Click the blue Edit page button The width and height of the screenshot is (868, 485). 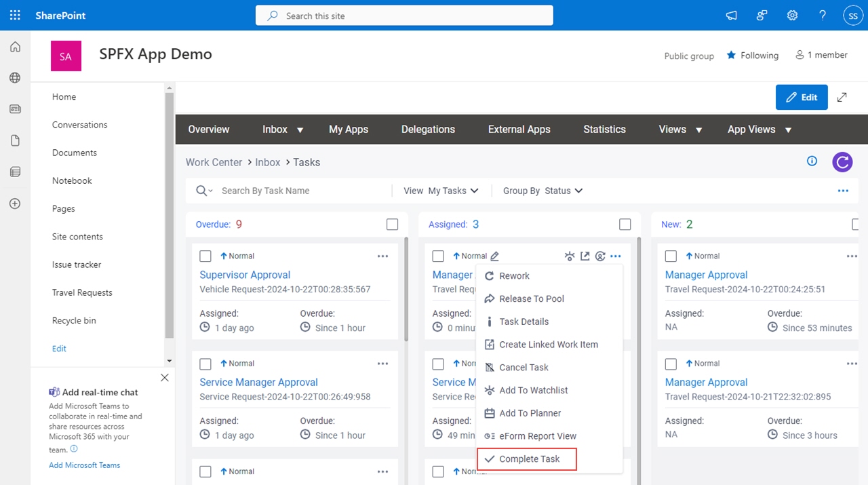(x=802, y=97)
